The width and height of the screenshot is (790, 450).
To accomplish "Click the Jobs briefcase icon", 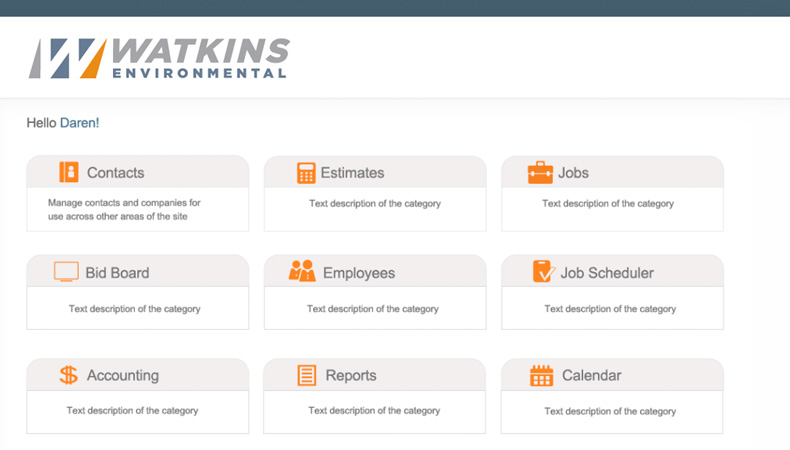I will 540,172.
